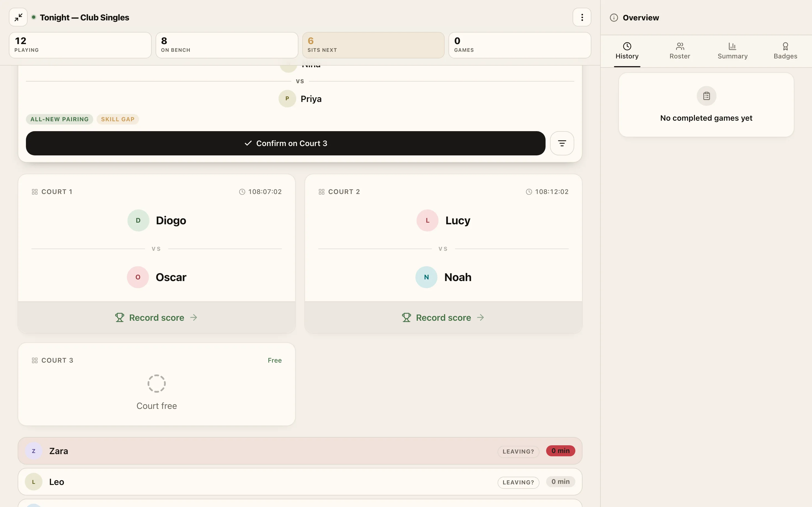Toggle Leaving? for Leo
The width and height of the screenshot is (812, 507).
(x=518, y=482)
